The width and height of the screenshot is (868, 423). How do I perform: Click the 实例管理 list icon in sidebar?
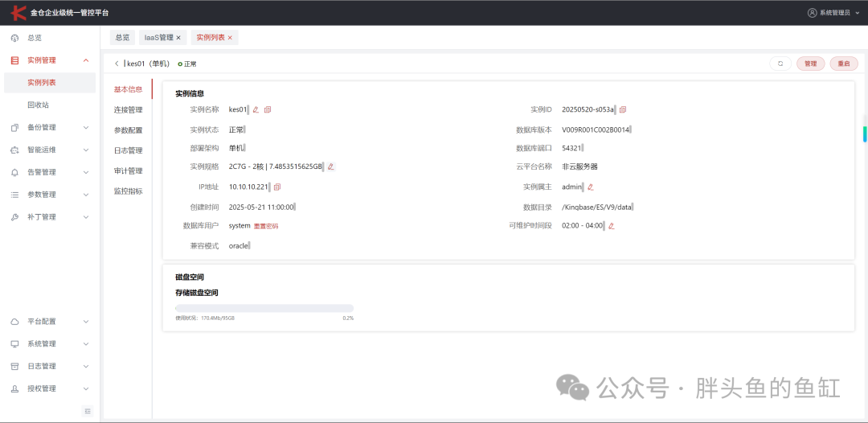click(15, 60)
